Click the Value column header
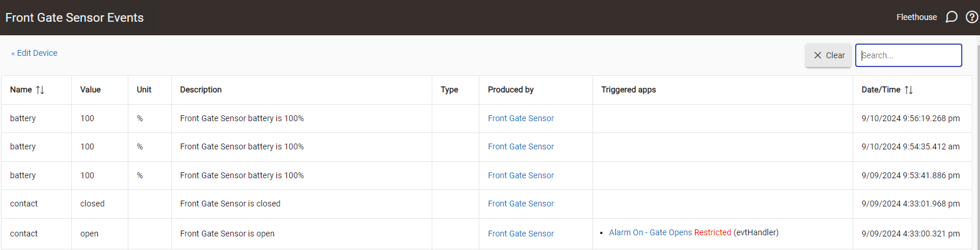980x250 pixels. [x=90, y=89]
